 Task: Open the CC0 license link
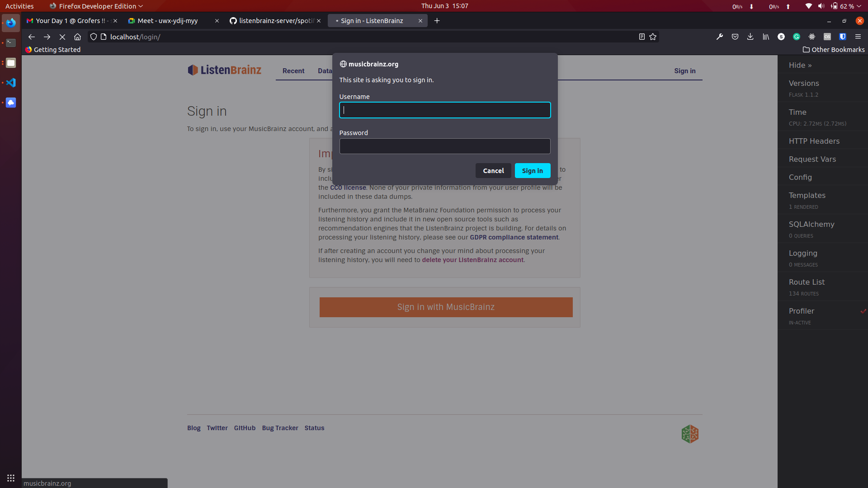pos(348,188)
